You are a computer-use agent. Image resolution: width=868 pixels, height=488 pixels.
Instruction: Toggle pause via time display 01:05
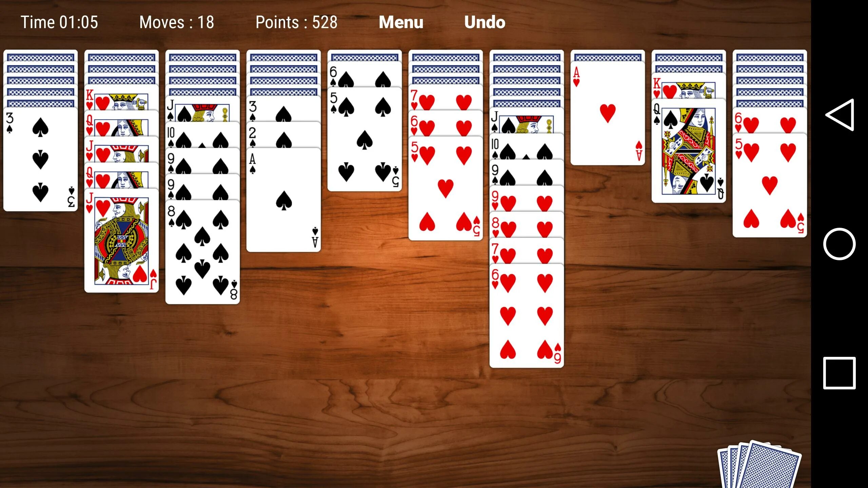[59, 23]
